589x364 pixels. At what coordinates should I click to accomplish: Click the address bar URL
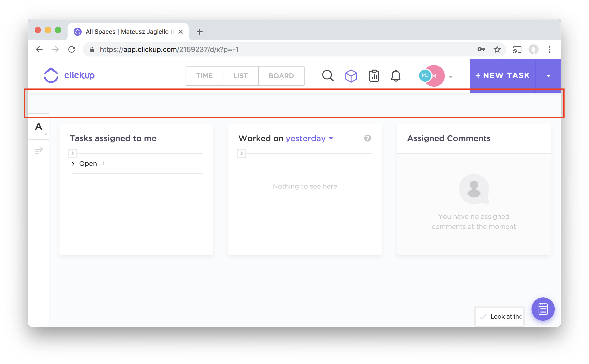169,49
